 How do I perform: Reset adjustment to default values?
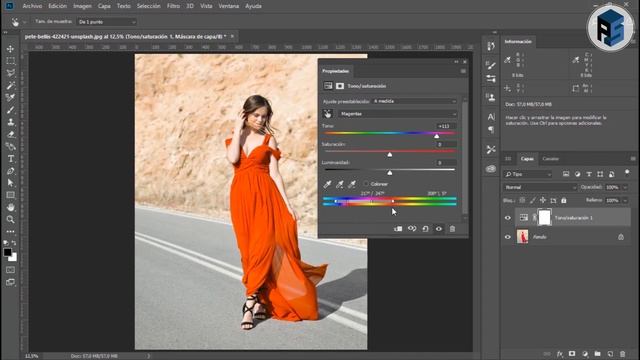(425, 229)
